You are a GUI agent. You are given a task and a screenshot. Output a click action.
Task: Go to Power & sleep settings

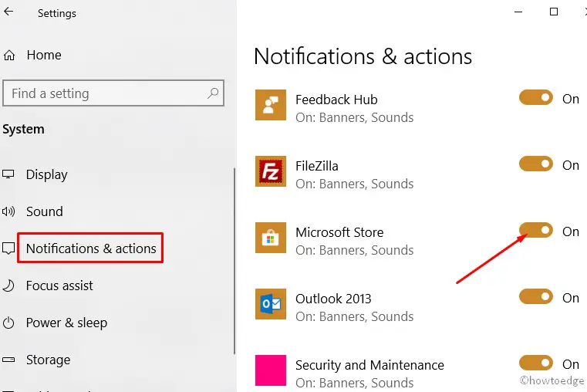coord(66,323)
